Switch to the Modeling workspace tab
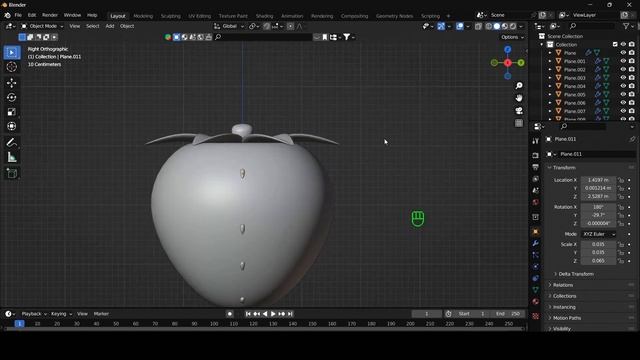Viewport: 640px width, 360px height. (x=143, y=16)
